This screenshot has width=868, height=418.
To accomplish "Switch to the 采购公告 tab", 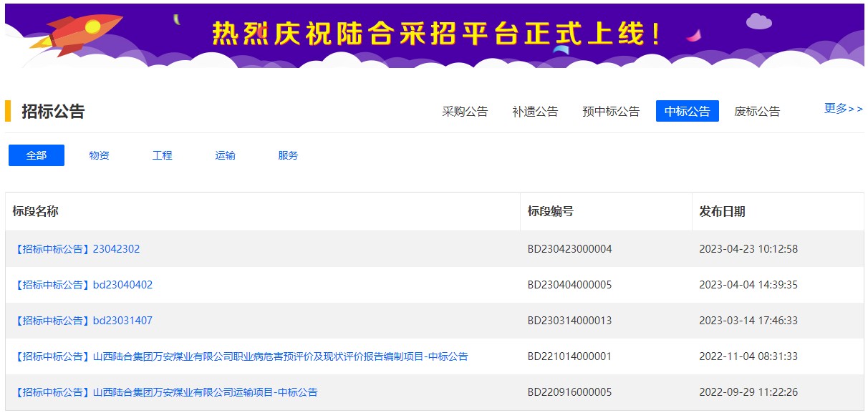I will 464,111.
